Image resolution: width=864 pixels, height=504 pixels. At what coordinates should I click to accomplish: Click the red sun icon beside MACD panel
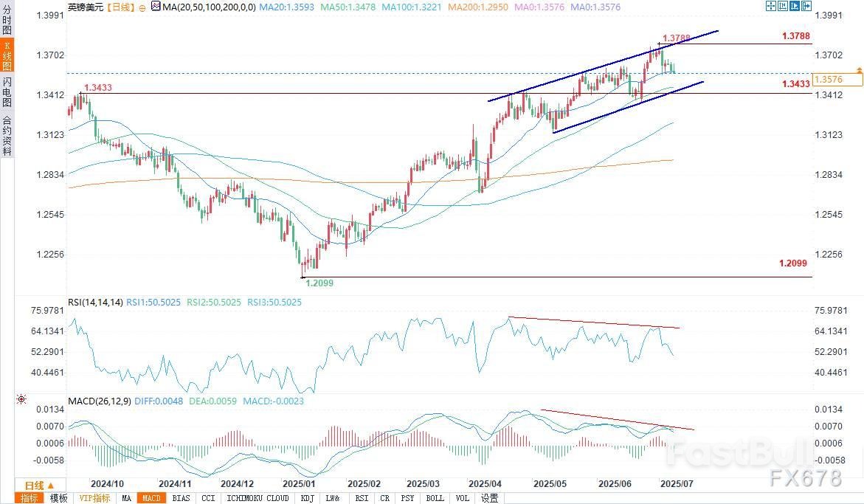pos(21,400)
